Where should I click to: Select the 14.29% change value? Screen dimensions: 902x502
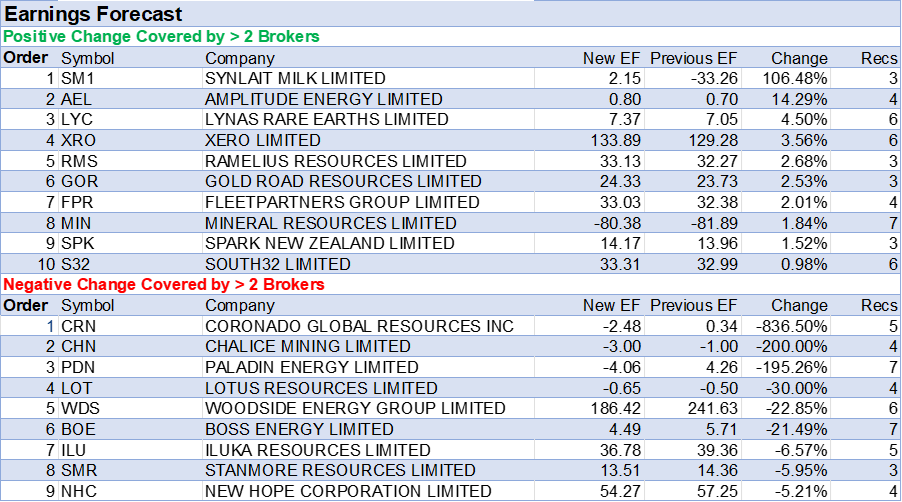click(x=799, y=99)
